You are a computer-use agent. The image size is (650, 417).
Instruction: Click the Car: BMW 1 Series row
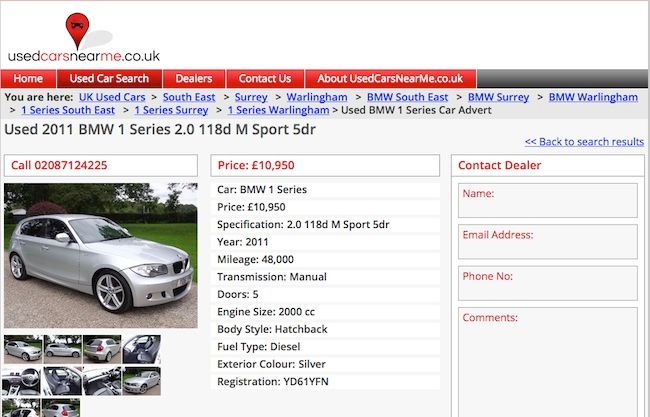325,190
